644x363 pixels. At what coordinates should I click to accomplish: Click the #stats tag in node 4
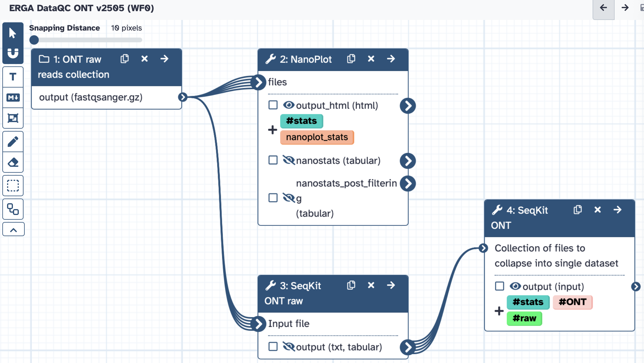(528, 302)
